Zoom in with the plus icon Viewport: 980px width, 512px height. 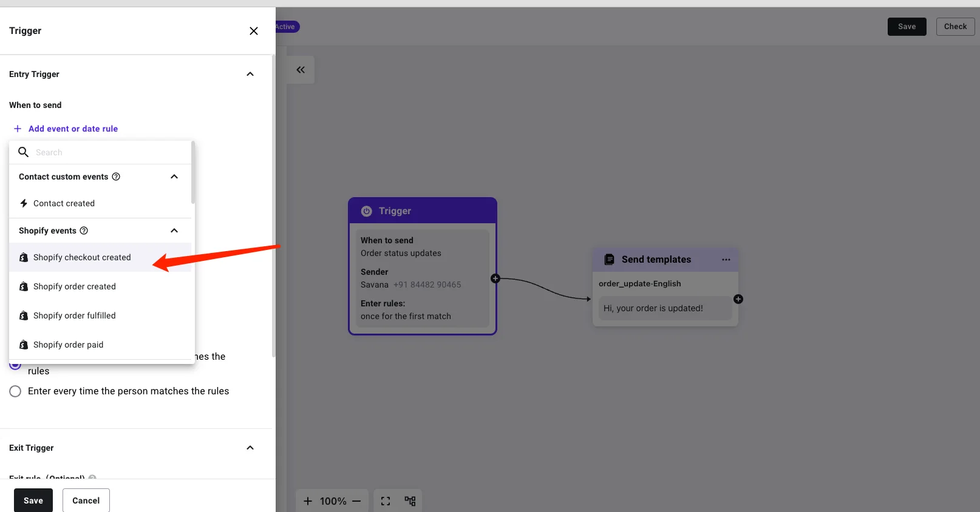click(308, 501)
